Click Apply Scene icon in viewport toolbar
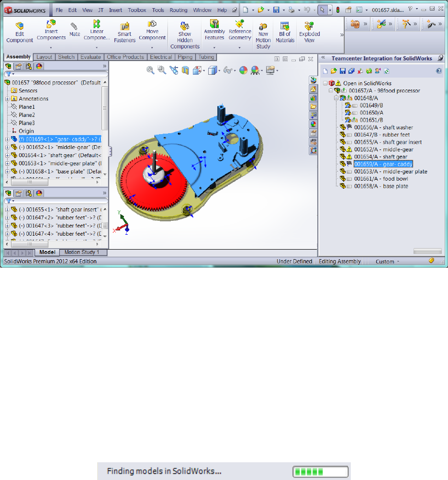Image resolution: width=448 pixels, height=480 pixels. point(255,70)
